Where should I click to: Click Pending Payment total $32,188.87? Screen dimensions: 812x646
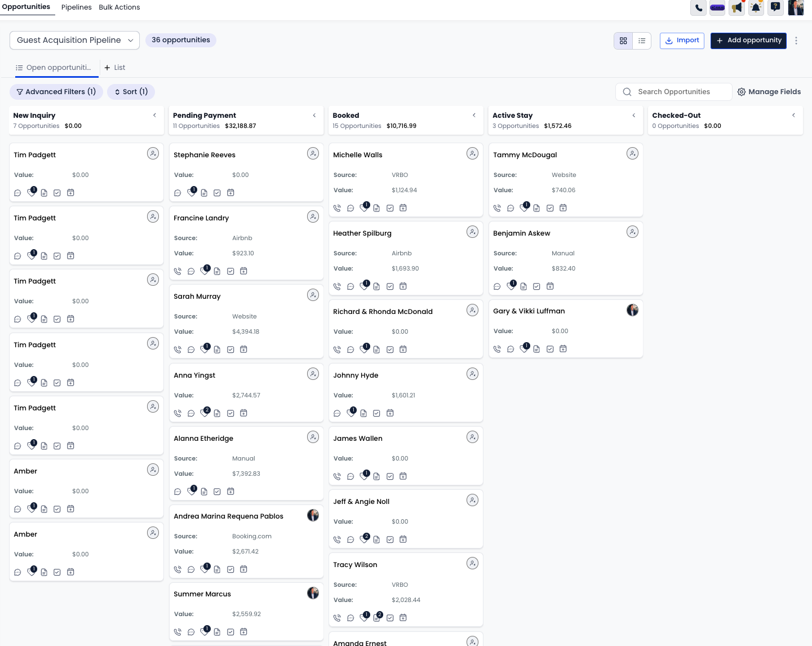[241, 126]
